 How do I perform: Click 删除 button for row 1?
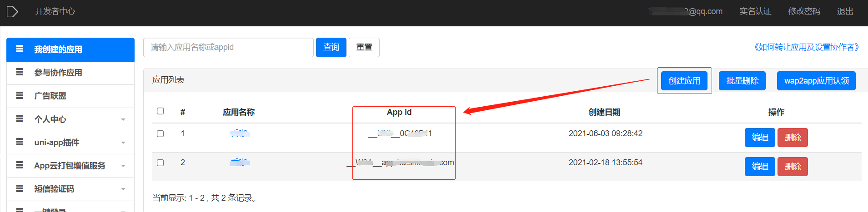793,138
